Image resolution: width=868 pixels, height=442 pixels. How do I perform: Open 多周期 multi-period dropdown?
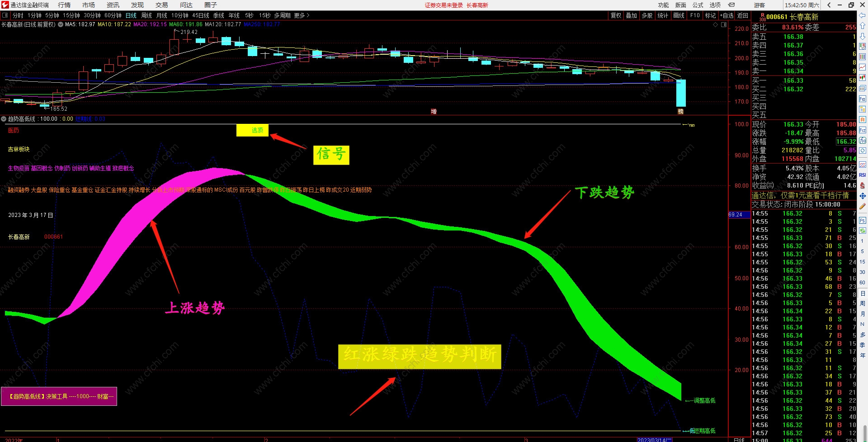[x=282, y=15]
